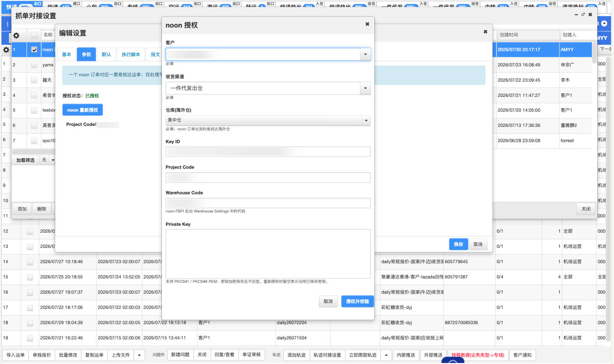This screenshot has width=614, height=364.
Task: Click 关闭 at right of 抓单对接设置 window
Action: click(586, 209)
